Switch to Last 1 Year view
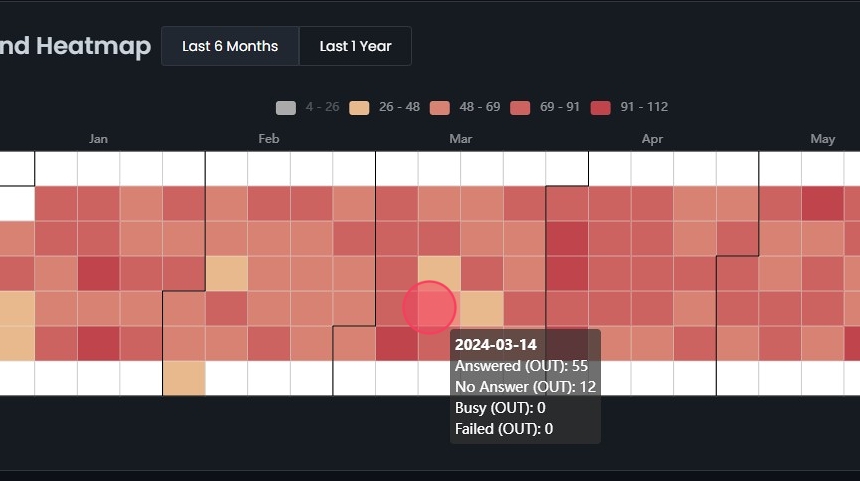The image size is (860, 481). coord(355,46)
